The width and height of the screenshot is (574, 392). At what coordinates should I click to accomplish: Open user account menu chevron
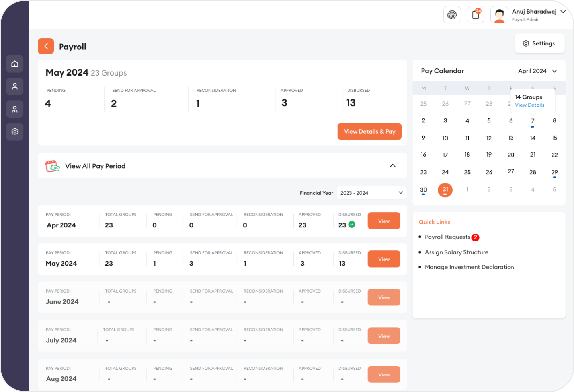563,12
